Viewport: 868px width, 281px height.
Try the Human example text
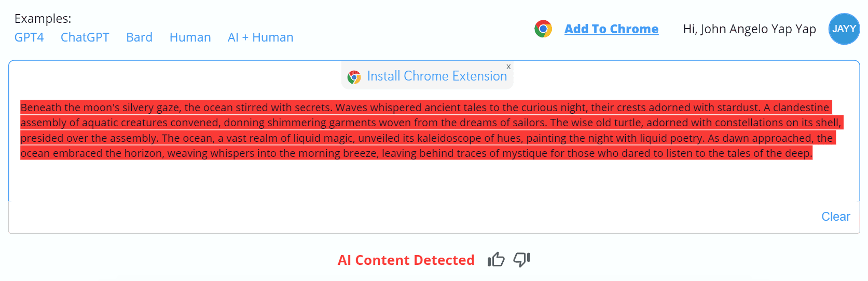click(x=190, y=37)
